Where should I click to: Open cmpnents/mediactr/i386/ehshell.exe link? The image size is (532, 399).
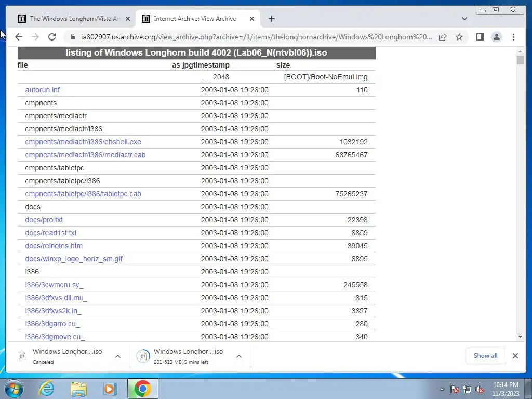tap(83, 142)
